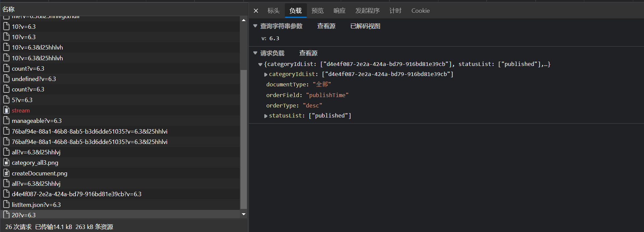Click the category_all3.png image icon
The image size is (644, 232).
(6, 163)
